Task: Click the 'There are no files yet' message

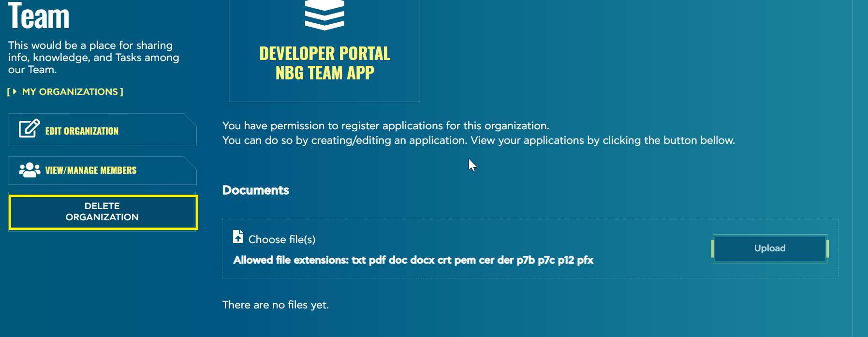Action: coord(275,305)
